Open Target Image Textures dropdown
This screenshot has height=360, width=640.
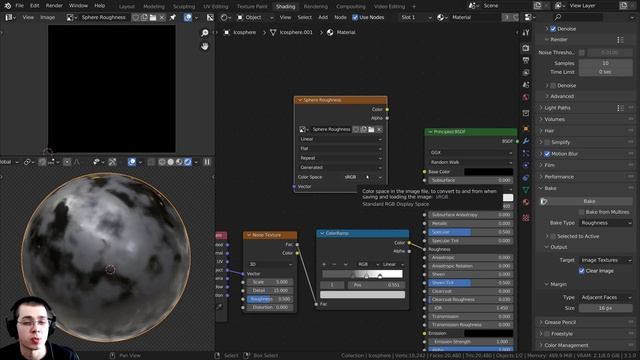click(606, 260)
